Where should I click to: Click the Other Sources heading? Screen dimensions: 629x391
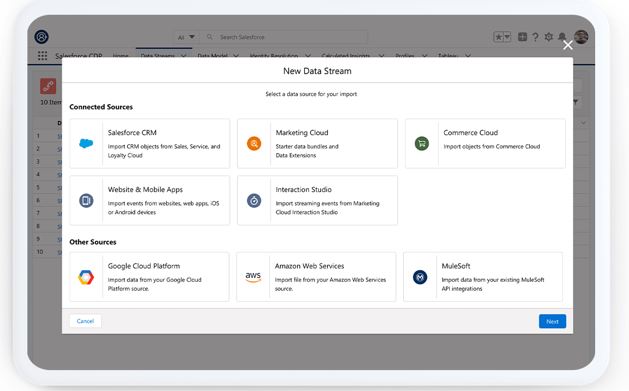pos(93,242)
